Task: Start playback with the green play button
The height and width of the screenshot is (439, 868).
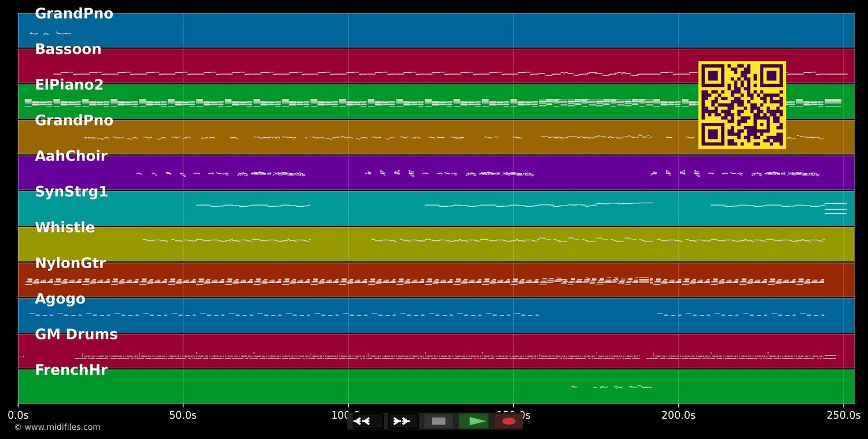Action: tap(474, 421)
